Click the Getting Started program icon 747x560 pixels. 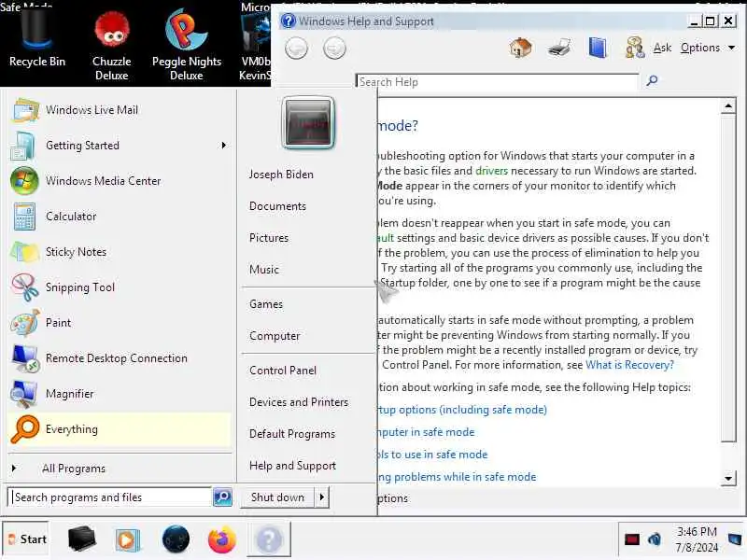point(22,146)
